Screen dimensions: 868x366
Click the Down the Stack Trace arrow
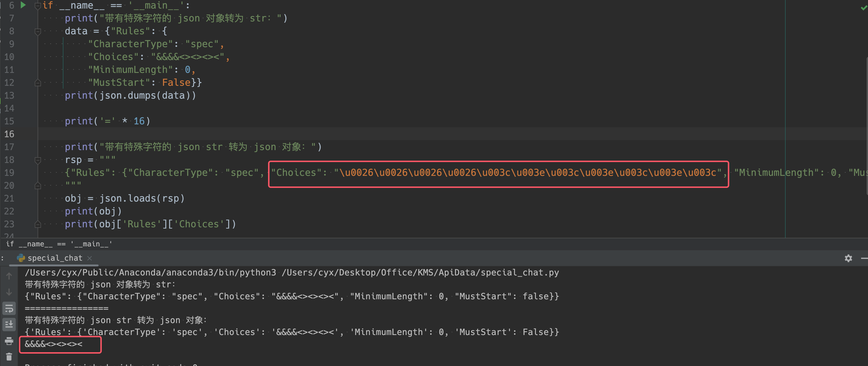tap(9, 292)
